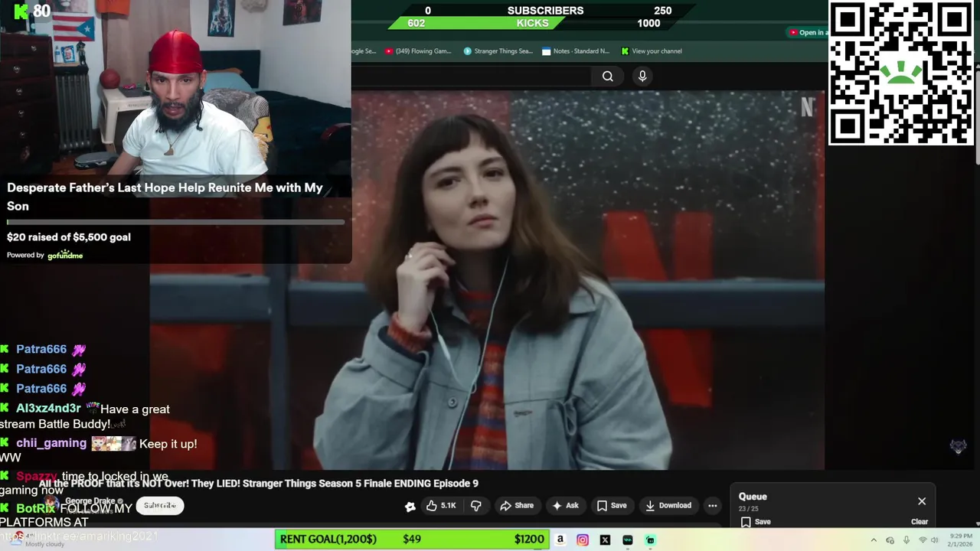Show hidden system tray icons
Viewport: 980px width, 551px height.
coord(874,540)
